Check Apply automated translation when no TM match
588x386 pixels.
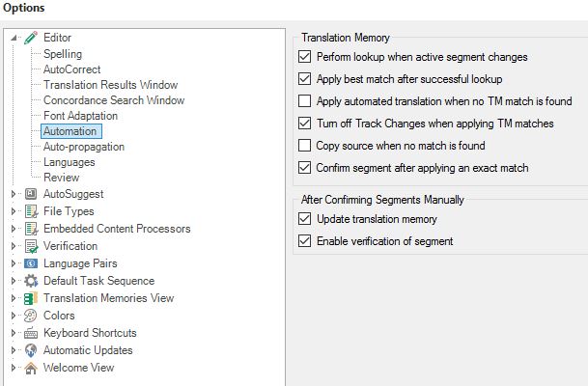(304, 100)
